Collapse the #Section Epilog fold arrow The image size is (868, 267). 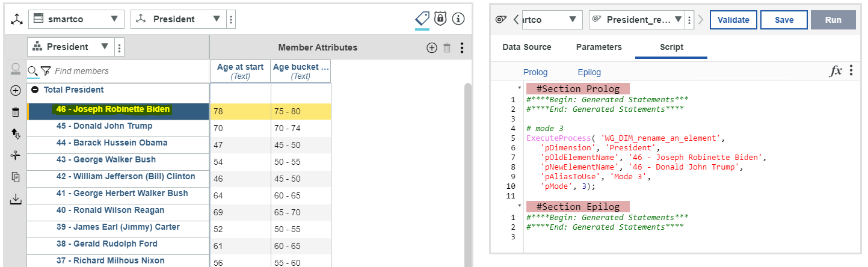pyautogui.click(x=520, y=205)
